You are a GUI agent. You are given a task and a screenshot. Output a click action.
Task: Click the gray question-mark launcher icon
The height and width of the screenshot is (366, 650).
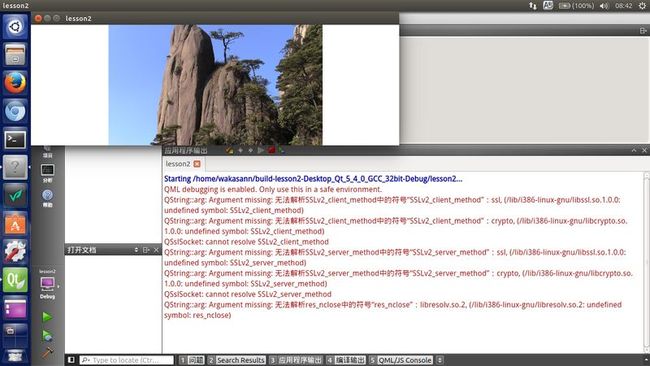click(15, 167)
